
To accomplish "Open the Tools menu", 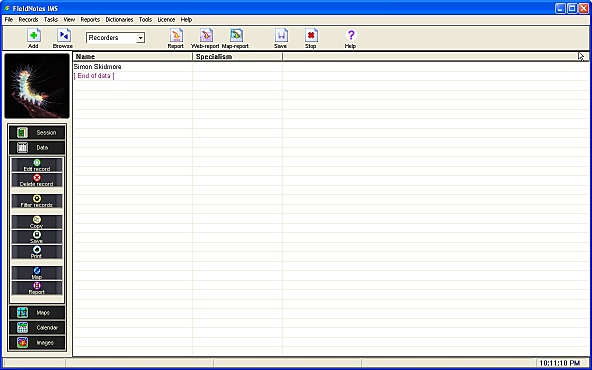I will 145,20.
